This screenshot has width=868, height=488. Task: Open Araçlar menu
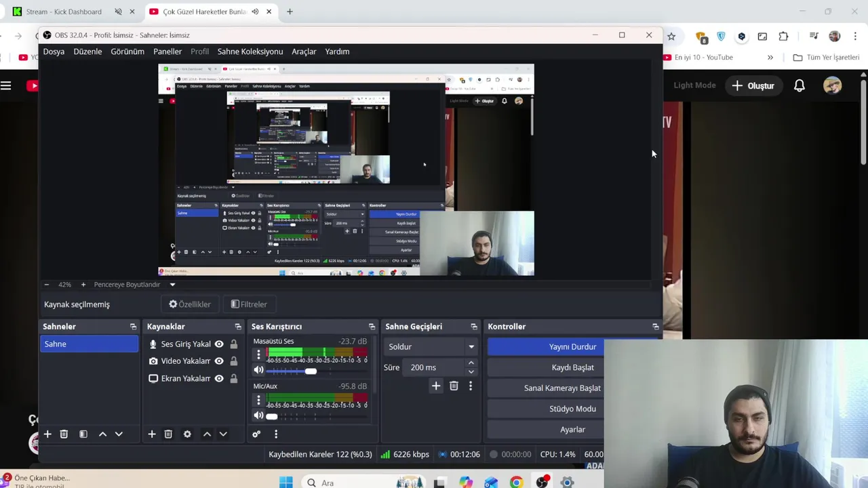click(x=304, y=52)
